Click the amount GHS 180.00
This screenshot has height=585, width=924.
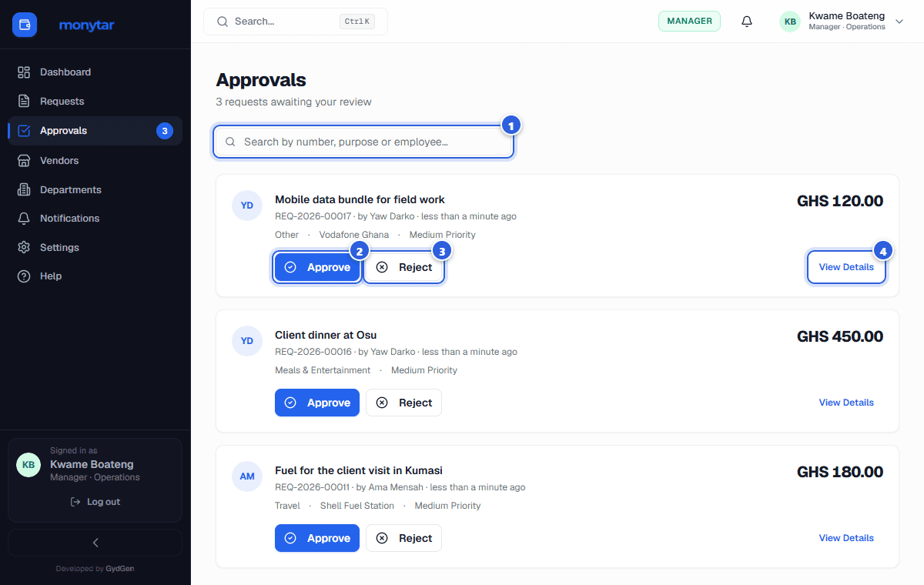coord(840,472)
